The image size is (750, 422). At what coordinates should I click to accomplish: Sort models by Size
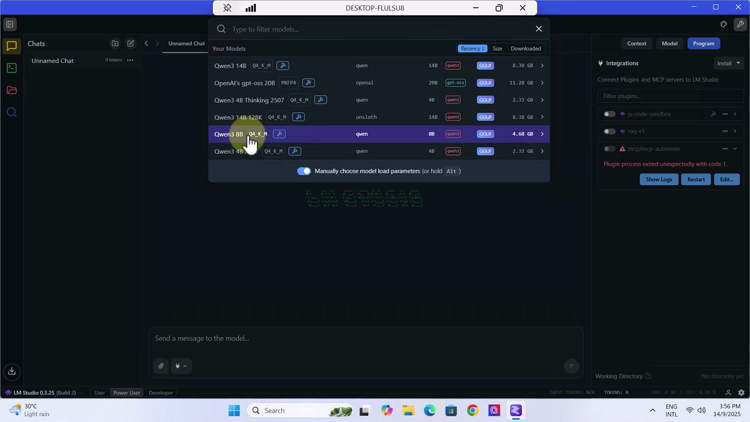(x=497, y=48)
